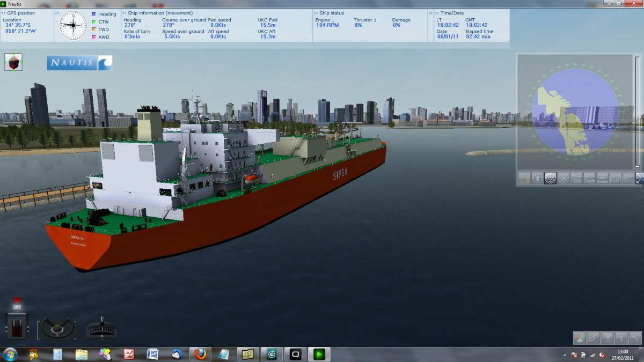Click the Thruster 1 0% reading
Image resolution: width=644 pixels, height=362 pixels.
[x=358, y=25]
